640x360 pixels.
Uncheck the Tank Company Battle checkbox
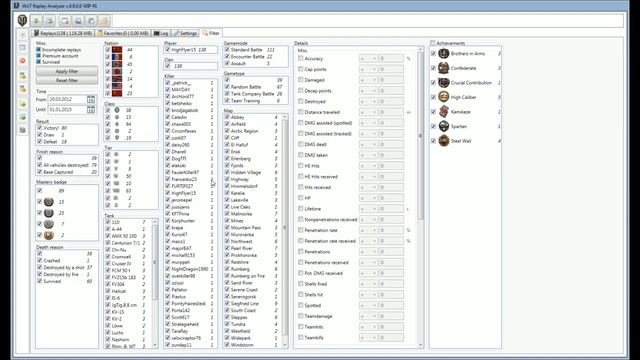(227, 93)
